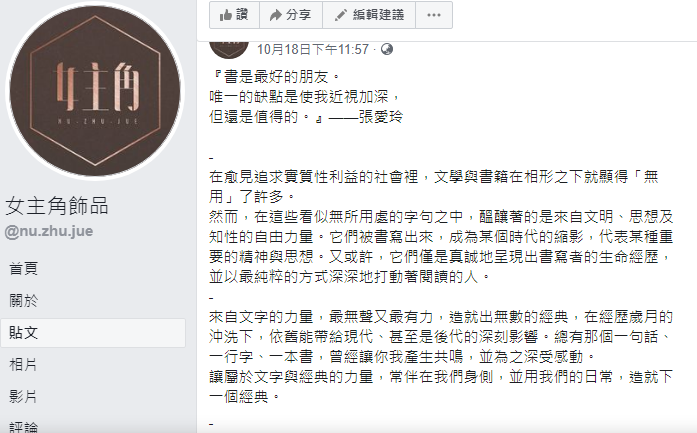Viewport: 697px width, 433px height.
Task: Open the post timestamp 10月18日下午11:57
Action: [x=312, y=49]
